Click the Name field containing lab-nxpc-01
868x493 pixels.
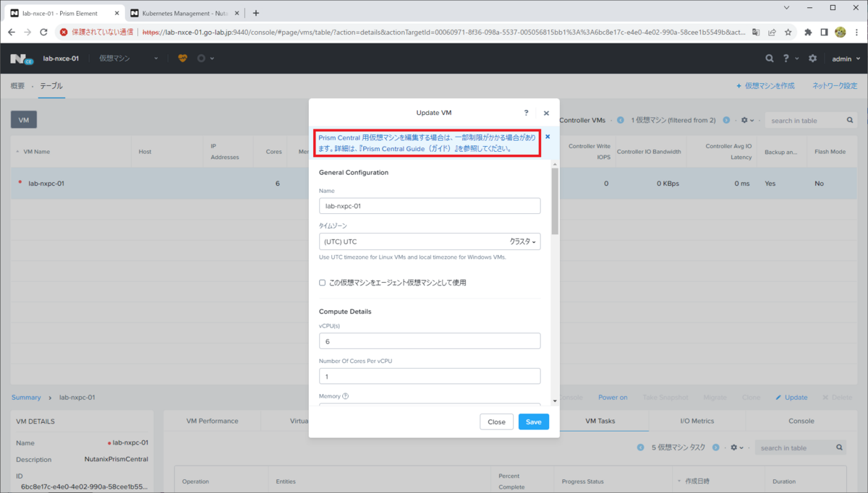[x=430, y=206]
